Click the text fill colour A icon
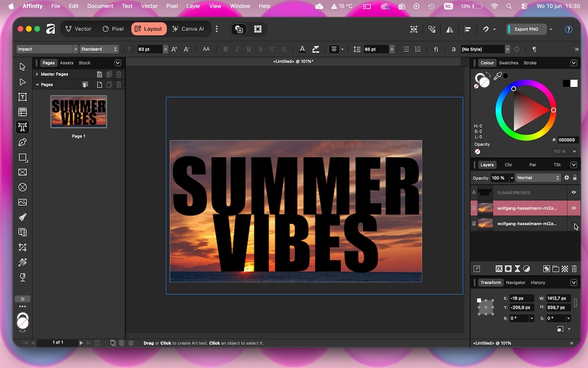The image size is (588, 368). (302, 49)
